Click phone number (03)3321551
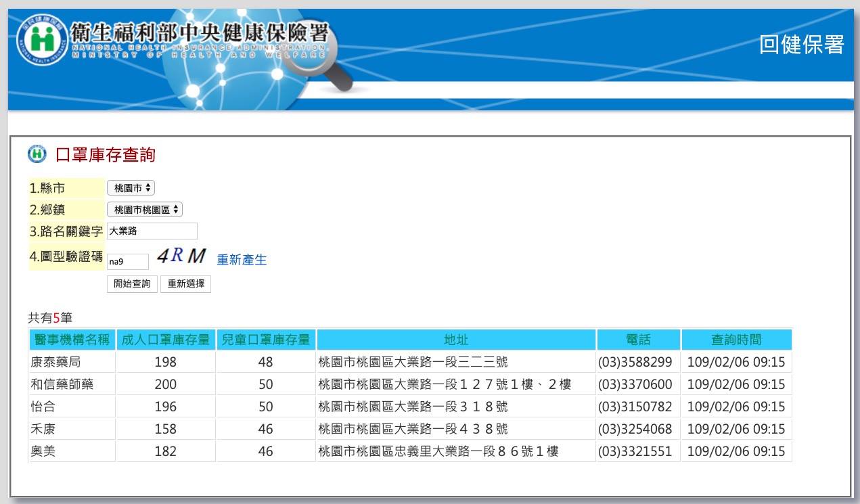860x504 pixels. click(x=635, y=451)
